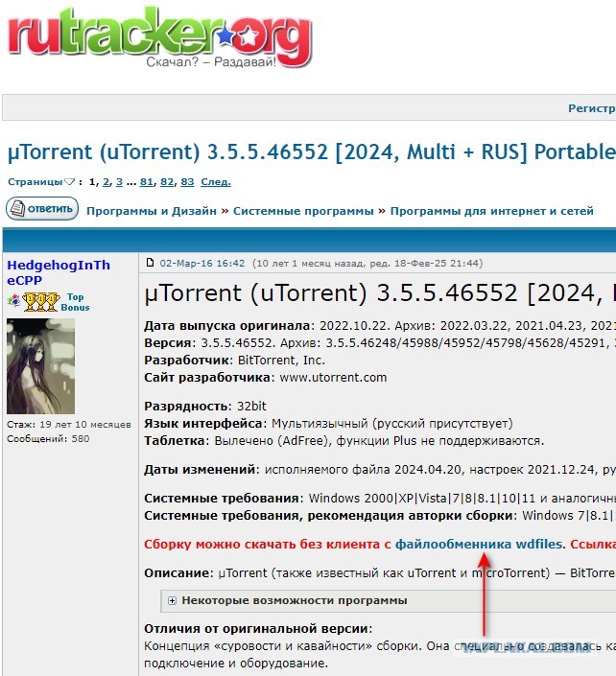Image resolution: width=616 pixels, height=676 pixels.
Task: Select the edit info '(10 лет 1 месяц назад...'
Action: pos(367,263)
